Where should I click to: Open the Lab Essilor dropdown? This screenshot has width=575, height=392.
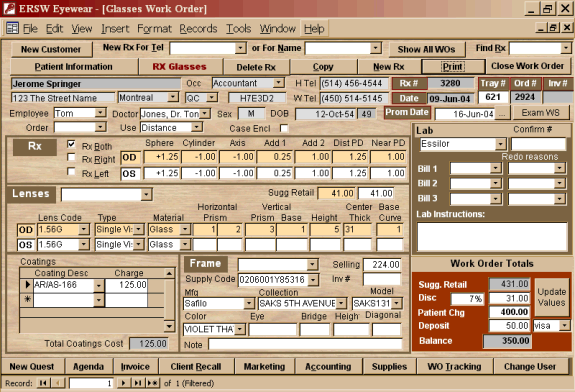(x=501, y=144)
